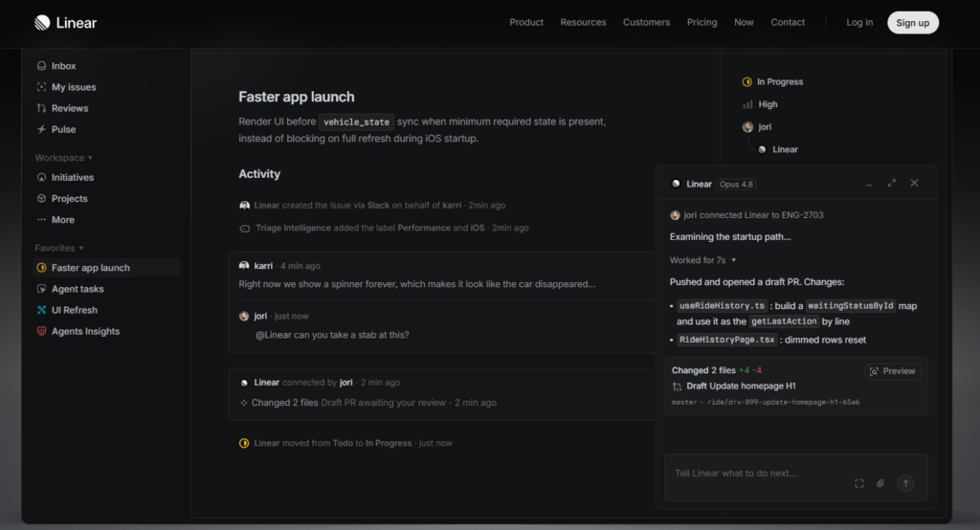The height and width of the screenshot is (530, 980).
Task: Click the In Progress status icon in properties
Action: click(746, 82)
